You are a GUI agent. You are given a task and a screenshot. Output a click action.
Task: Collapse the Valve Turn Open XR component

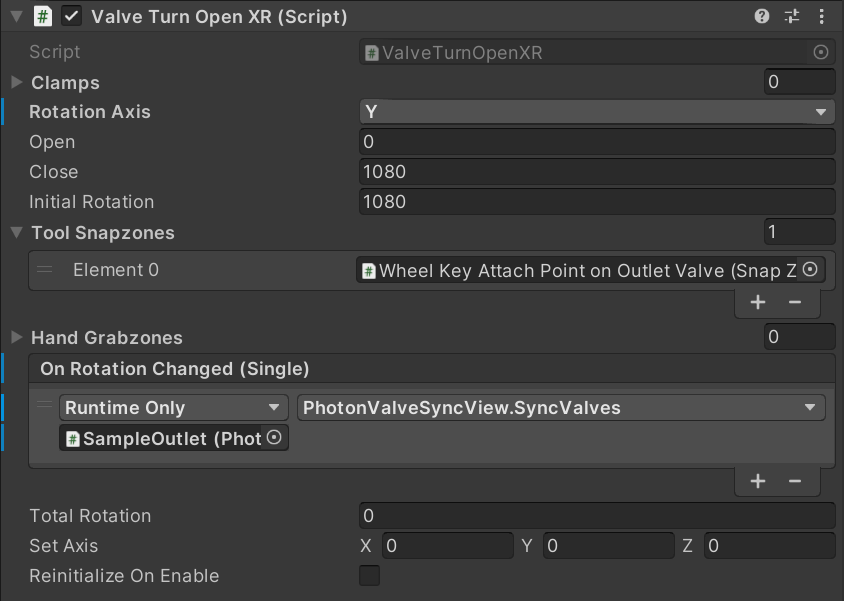pyautogui.click(x=16, y=16)
